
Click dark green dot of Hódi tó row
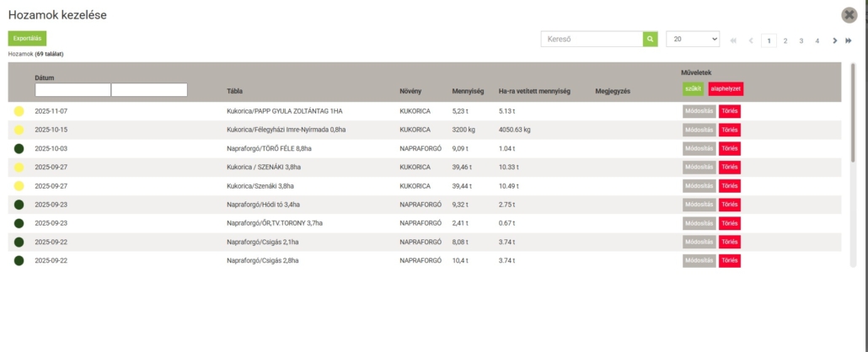19,205
